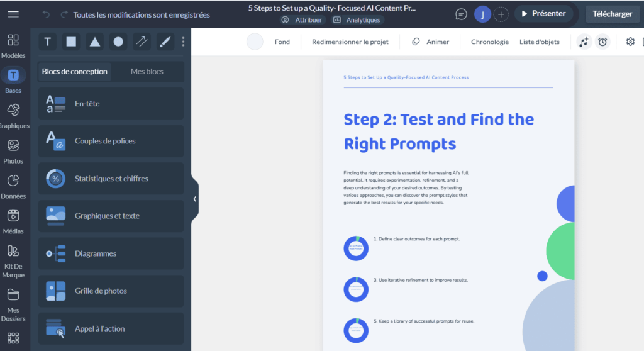Viewport: 644px width, 351px height.
Task: Open the background color swatch circle
Action: click(255, 42)
